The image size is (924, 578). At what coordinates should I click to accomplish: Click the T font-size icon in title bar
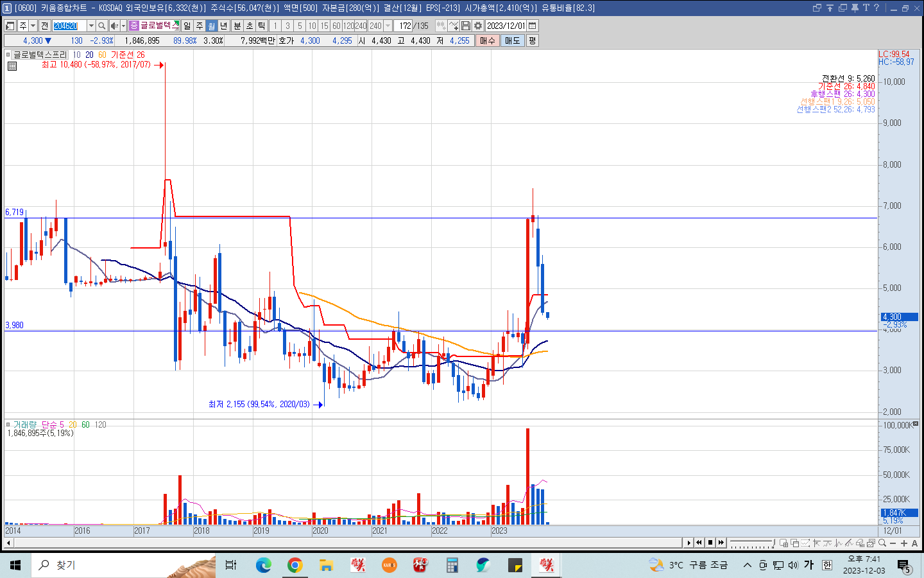pos(866,8)
